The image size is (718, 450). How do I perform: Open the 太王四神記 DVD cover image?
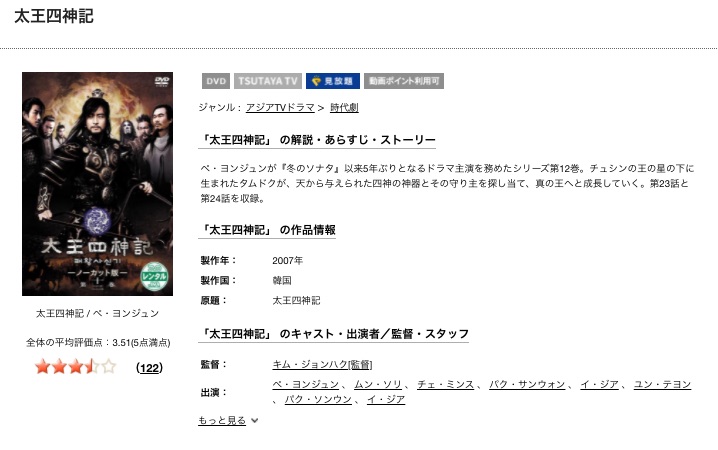98,184
